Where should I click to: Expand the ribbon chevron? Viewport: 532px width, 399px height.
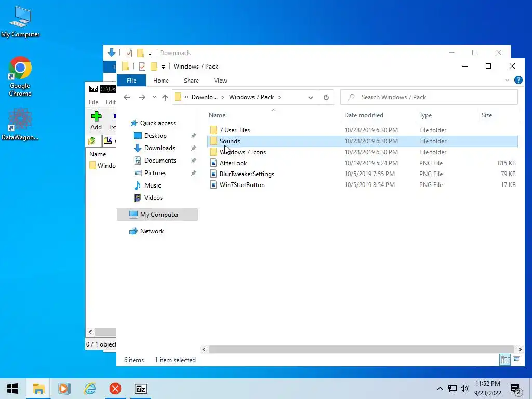tap(507, 81)
